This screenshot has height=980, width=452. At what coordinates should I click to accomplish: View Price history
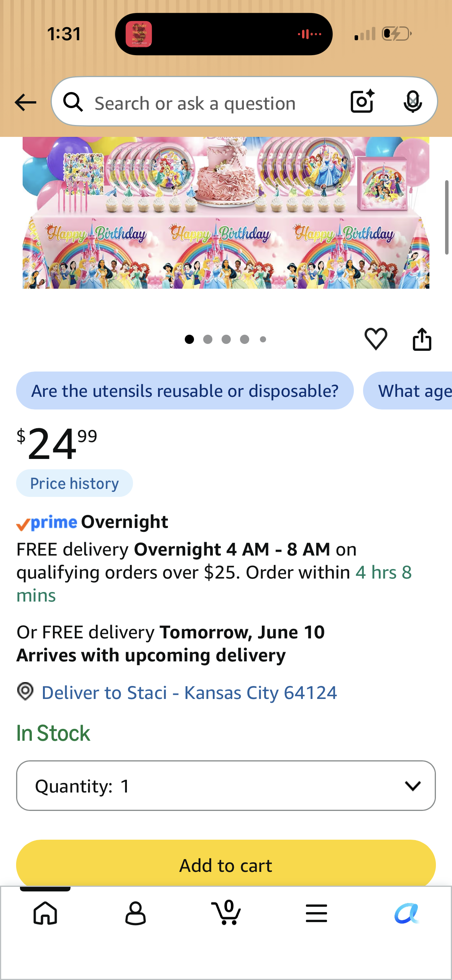point(74,483)
